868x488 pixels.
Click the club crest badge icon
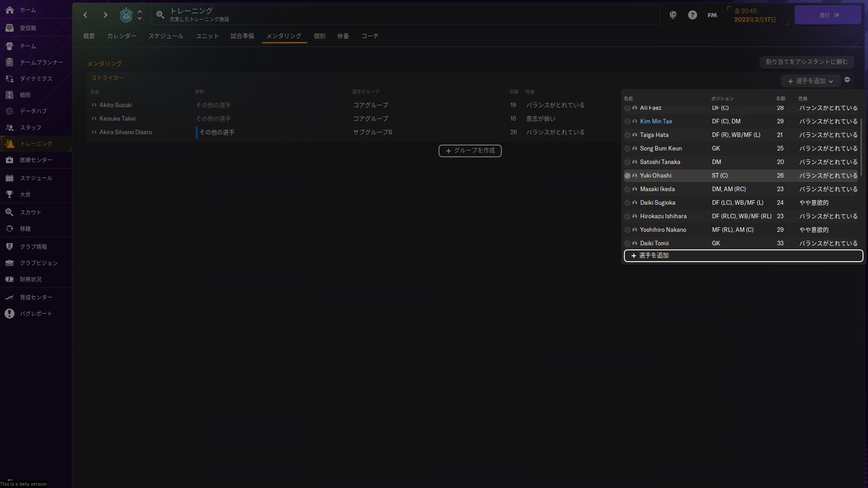[126, 15]
